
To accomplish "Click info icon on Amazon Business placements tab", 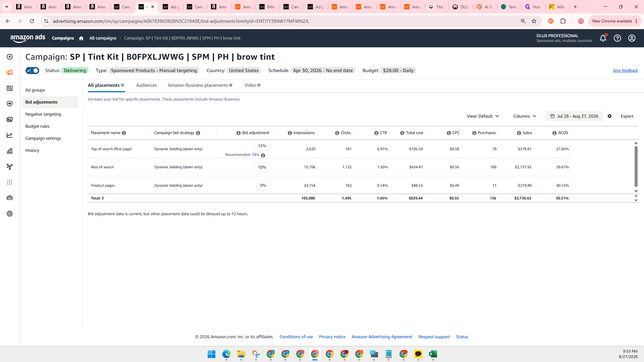I will click(x=231, y=85).
